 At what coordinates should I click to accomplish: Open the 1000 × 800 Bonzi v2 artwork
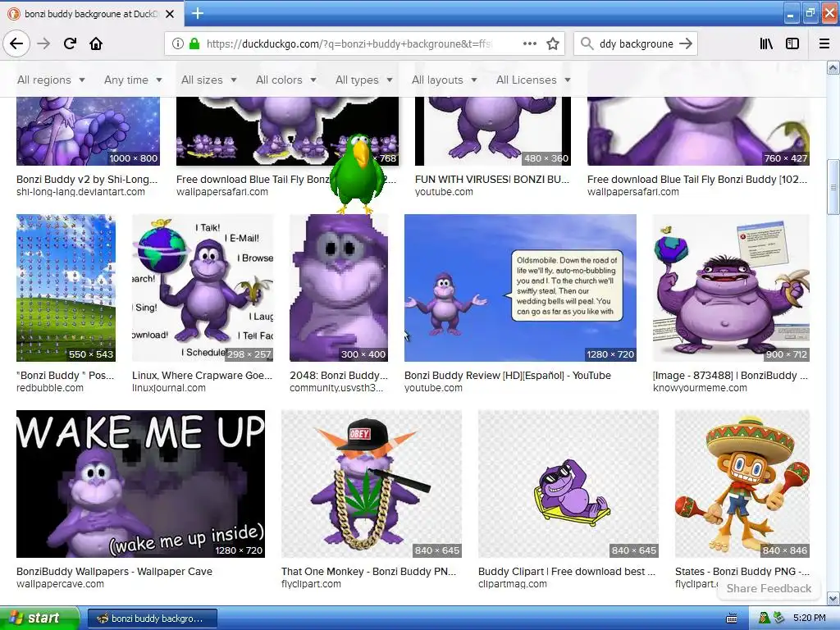point(88,131)
